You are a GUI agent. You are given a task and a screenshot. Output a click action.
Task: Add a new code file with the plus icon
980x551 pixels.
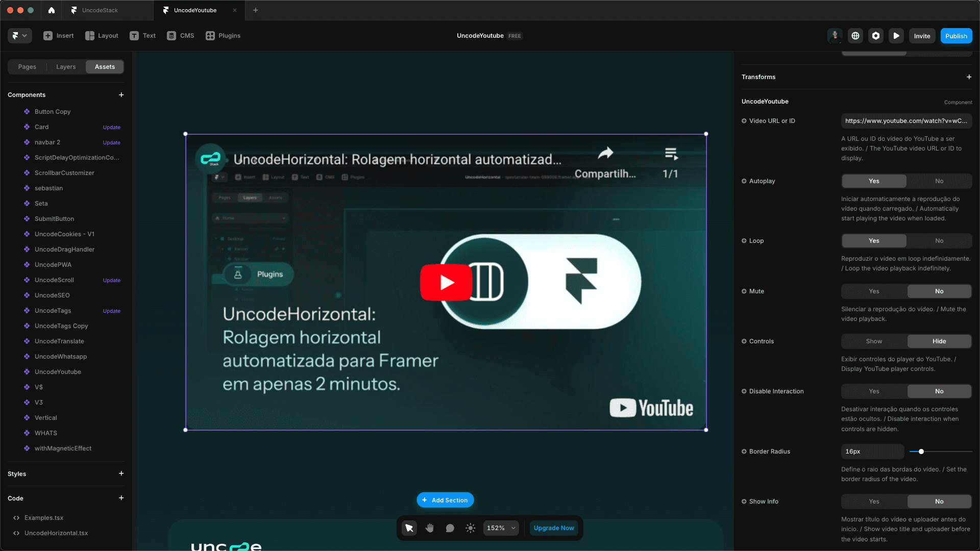(x=121, y=498)
